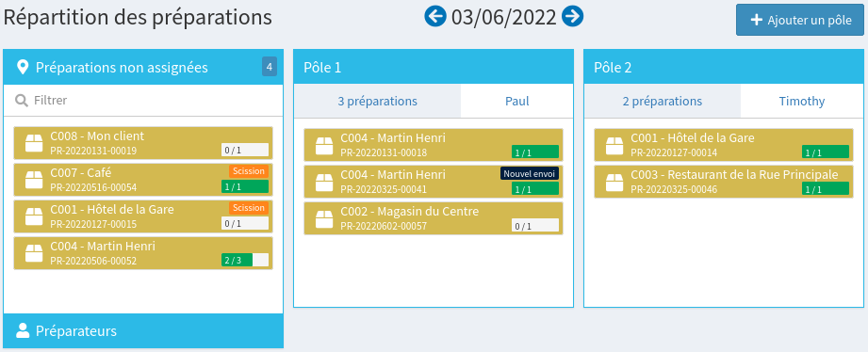Open the 2 préparations tab in Pôle 2

pos(662,101)
